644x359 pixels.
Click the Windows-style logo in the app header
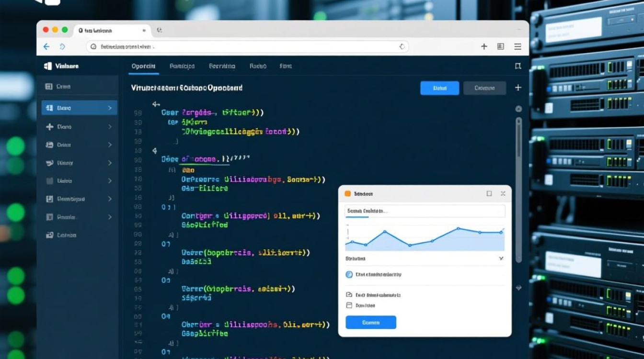pos(47,66)
